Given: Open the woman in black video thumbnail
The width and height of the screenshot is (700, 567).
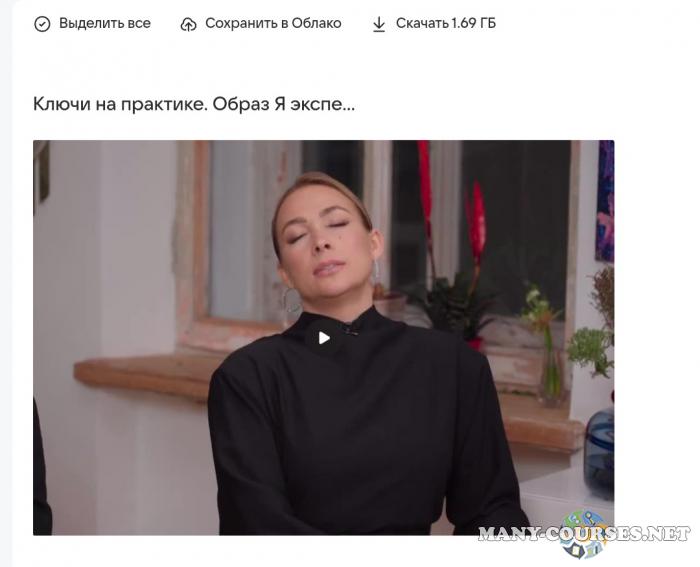Looking at the screenshot, I should click(x=324, y=338).
